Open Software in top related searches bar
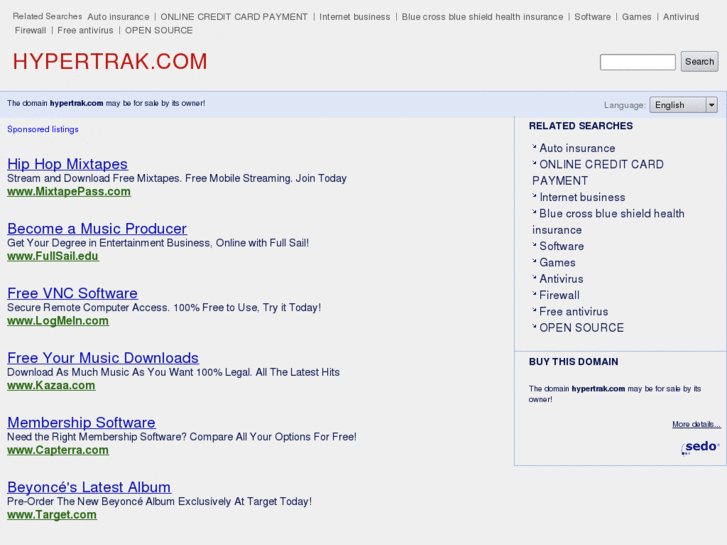 tap(593, 17)
